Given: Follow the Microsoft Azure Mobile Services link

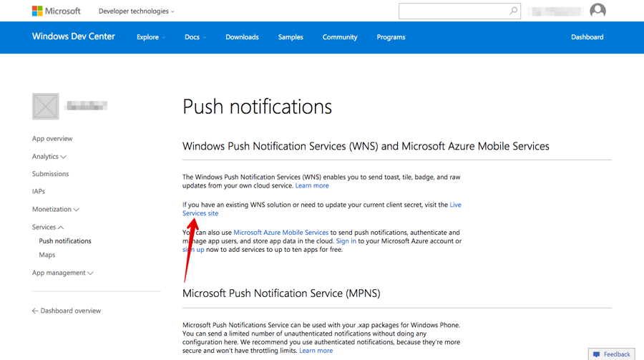Looking at the screenshot, I should point(280,233).
